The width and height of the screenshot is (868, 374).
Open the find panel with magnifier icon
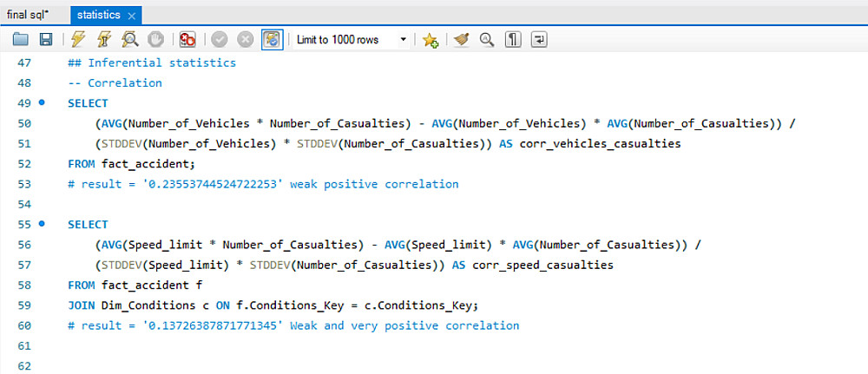pyautogui.click(x=487, y=40)
